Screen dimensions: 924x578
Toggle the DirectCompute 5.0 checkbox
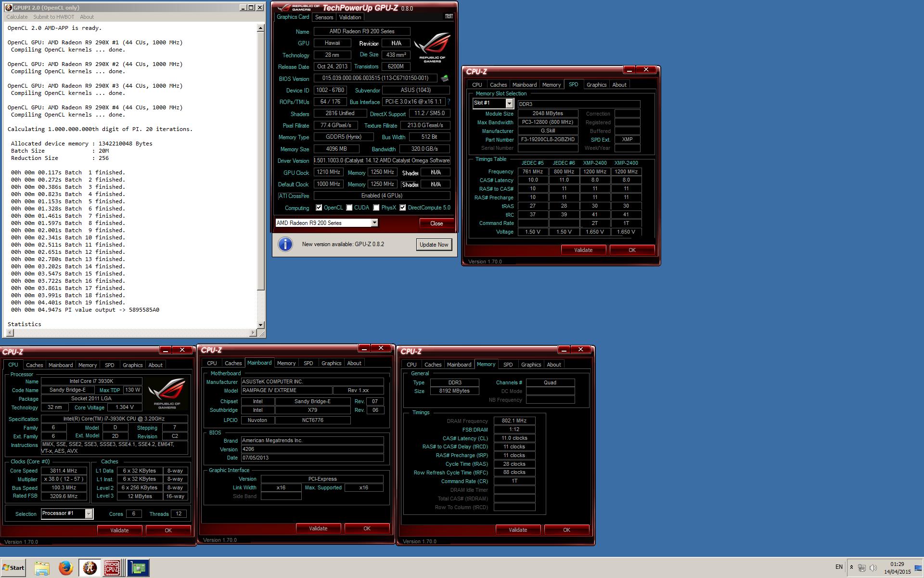[x=403, y=208]
